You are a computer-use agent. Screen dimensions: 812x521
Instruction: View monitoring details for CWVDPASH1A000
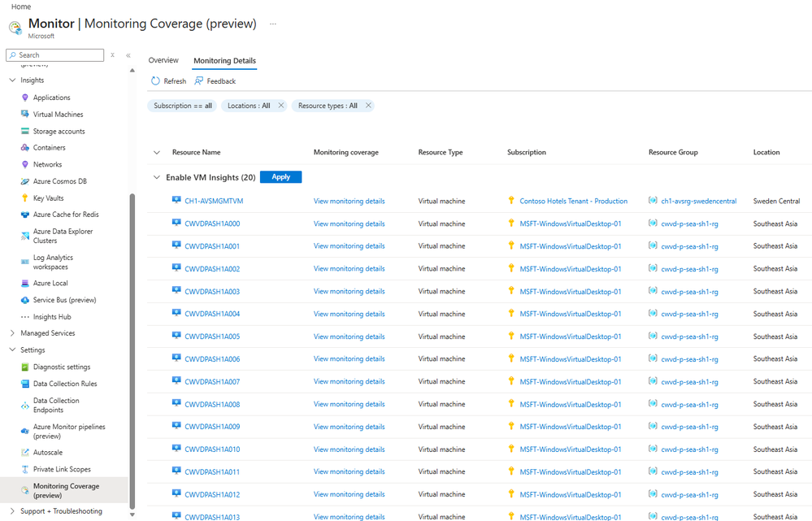(x=349, y=224)
